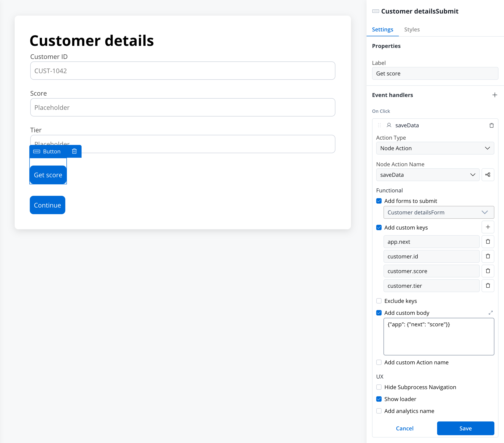
Task: Click the Score input field
Action: click(182, 107)
